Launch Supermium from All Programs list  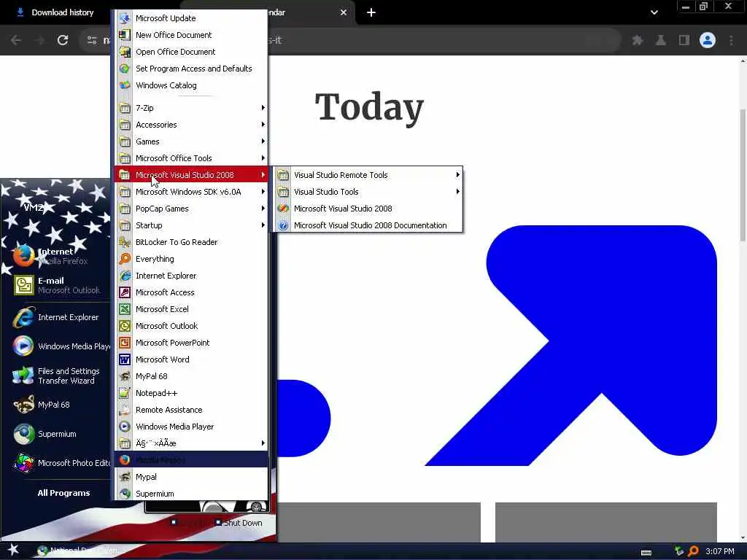(191, 494)
